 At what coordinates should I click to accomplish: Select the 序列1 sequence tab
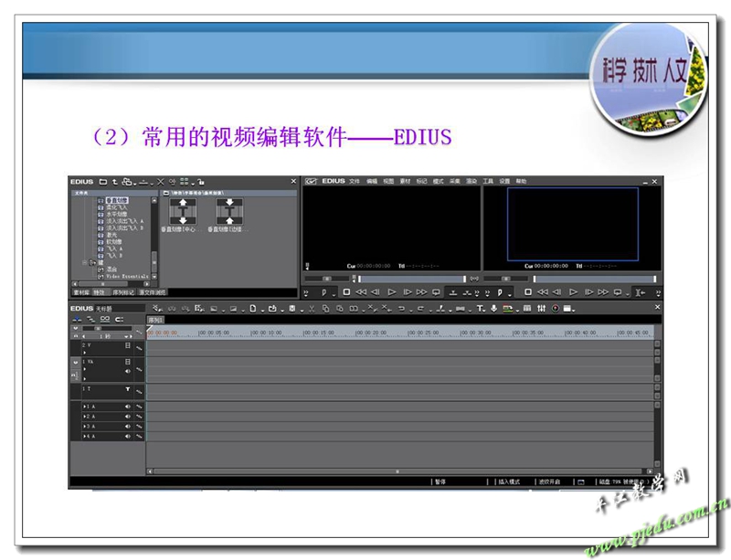[155, 320]
